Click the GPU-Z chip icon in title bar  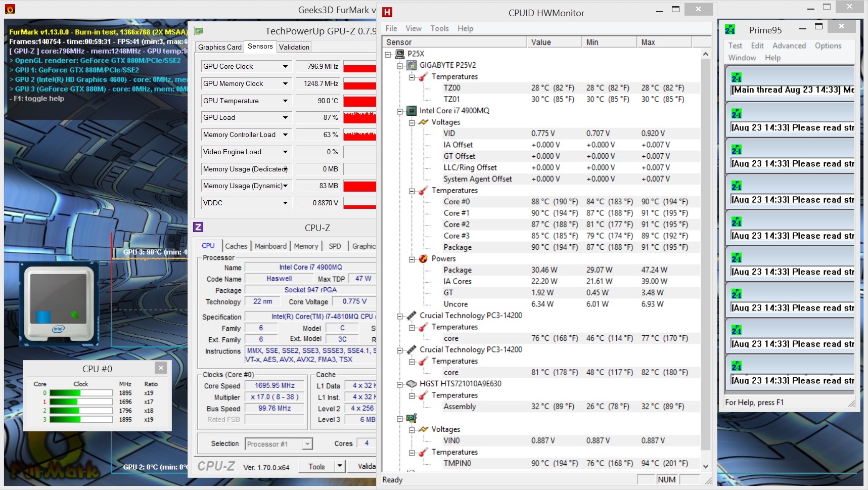tap(199, 31)
